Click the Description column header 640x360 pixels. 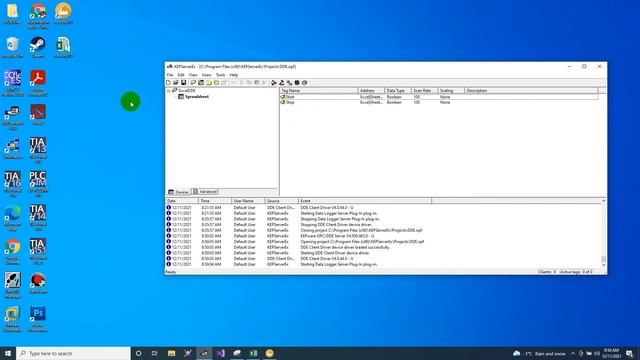[531, 91]
